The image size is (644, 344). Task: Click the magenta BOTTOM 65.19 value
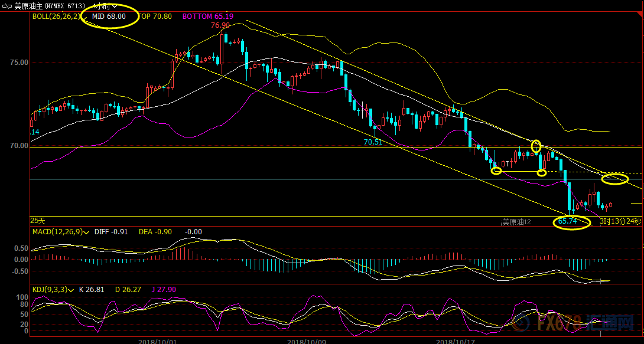[203, 17]
